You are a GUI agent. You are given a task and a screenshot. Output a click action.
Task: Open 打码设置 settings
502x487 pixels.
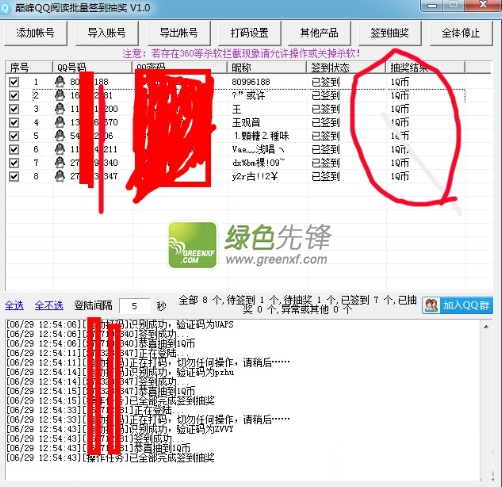click(x=250, y=33)
